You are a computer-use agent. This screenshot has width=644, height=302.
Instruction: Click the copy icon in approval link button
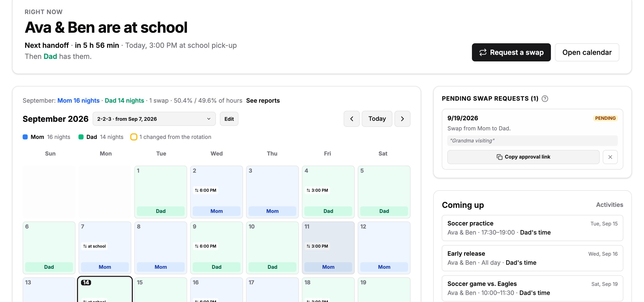point(499,157)
